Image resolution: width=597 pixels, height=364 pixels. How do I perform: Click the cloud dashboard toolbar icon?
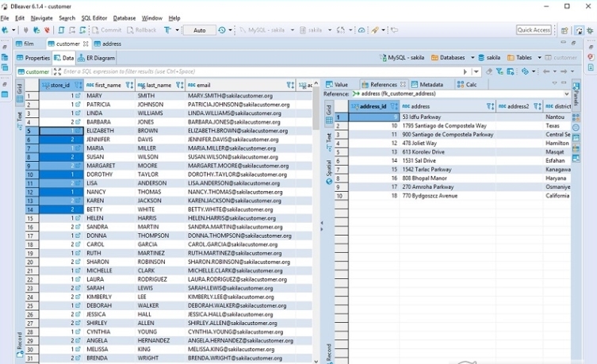362,30
